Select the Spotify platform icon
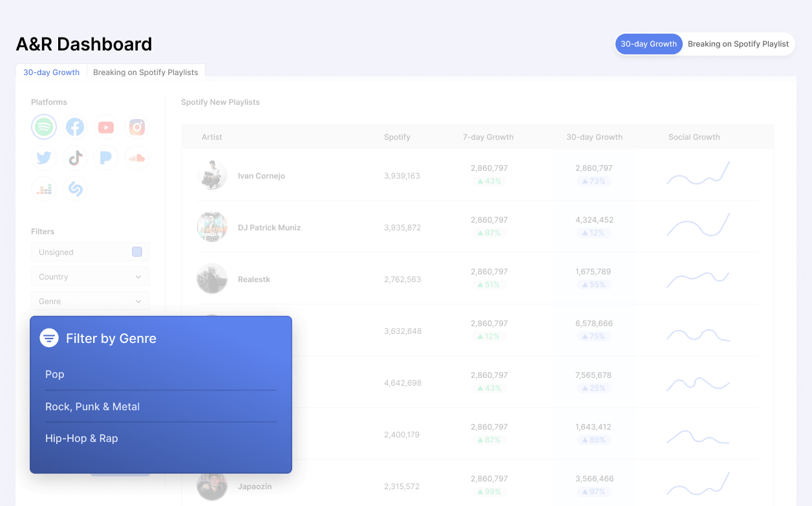Viewport: 812px width, 506px height. click(x=44, y=127)
